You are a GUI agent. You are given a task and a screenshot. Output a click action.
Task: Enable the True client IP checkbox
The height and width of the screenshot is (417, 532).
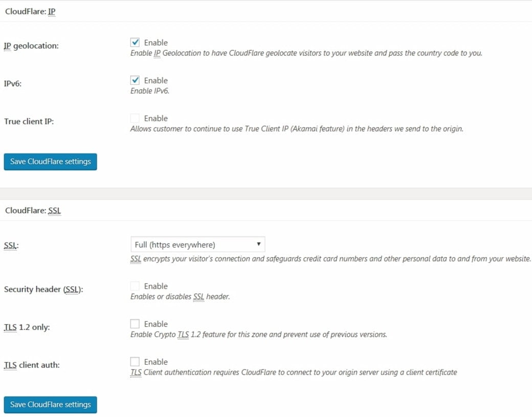point(135,118)
